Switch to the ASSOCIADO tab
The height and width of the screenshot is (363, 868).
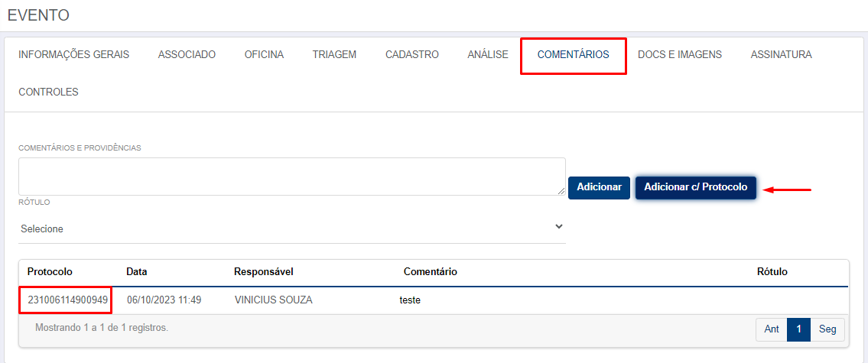[187, 55]
